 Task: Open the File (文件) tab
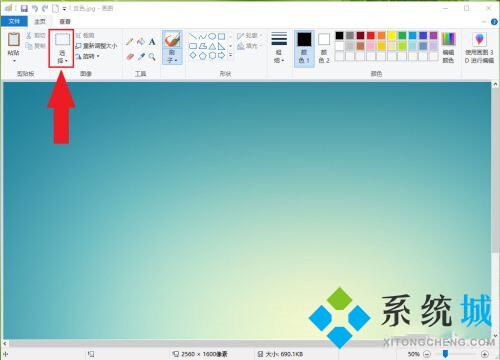[x=14, y=21]
